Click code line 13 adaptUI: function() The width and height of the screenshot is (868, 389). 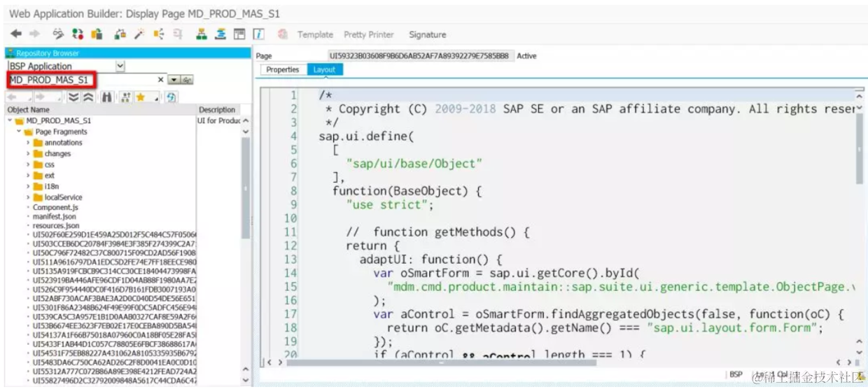431,259
